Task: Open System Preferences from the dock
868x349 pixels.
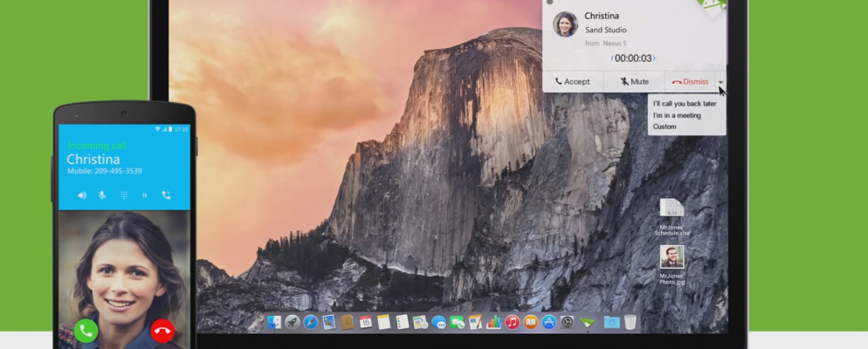Action: [x=568, y=322]
